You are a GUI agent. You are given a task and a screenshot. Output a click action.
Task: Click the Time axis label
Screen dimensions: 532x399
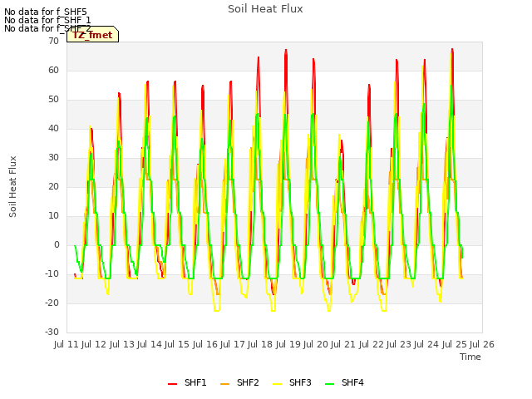click(x=470, y=357)
